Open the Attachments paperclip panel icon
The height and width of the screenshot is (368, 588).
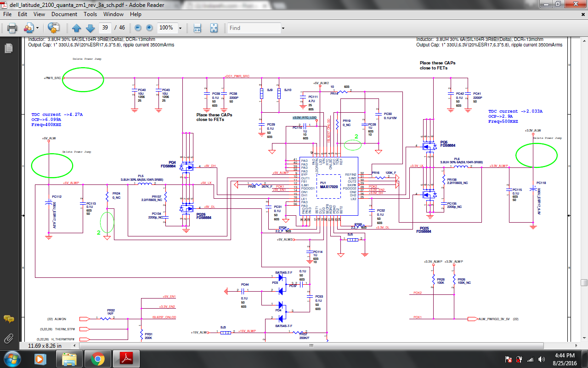(x=8, y=339)
